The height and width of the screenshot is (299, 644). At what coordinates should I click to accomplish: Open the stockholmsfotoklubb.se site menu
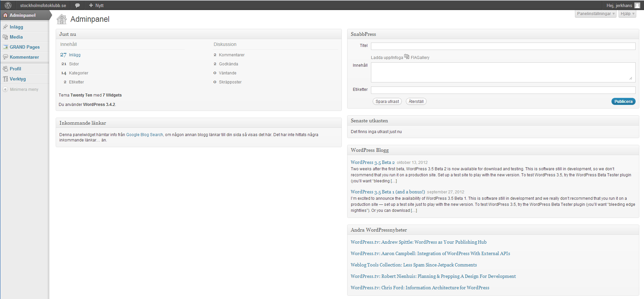pyautogui.click(x=43, y=5)
